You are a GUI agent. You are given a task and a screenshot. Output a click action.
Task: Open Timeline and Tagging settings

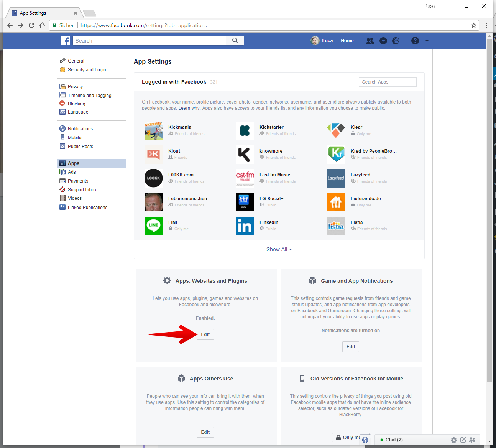point(89,96)
